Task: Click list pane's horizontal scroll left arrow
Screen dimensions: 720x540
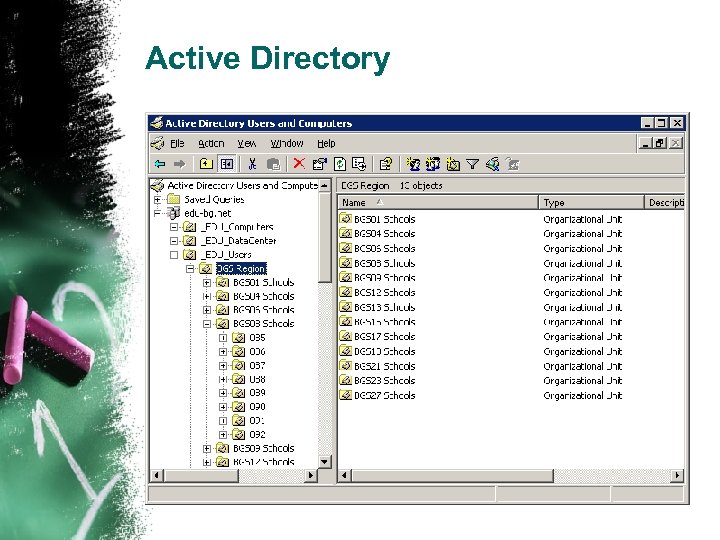Action: [x=344, y=475]
